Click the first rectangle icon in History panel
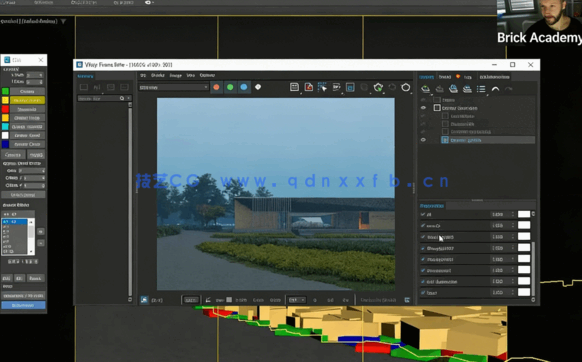Screen dimensions: 582x362 pos(84,87)
